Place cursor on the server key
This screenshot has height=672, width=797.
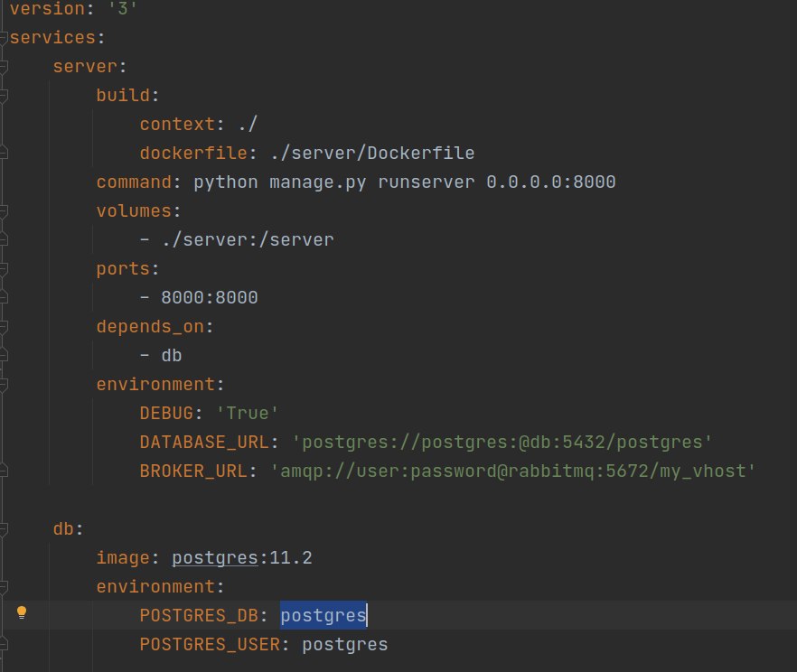85,67
